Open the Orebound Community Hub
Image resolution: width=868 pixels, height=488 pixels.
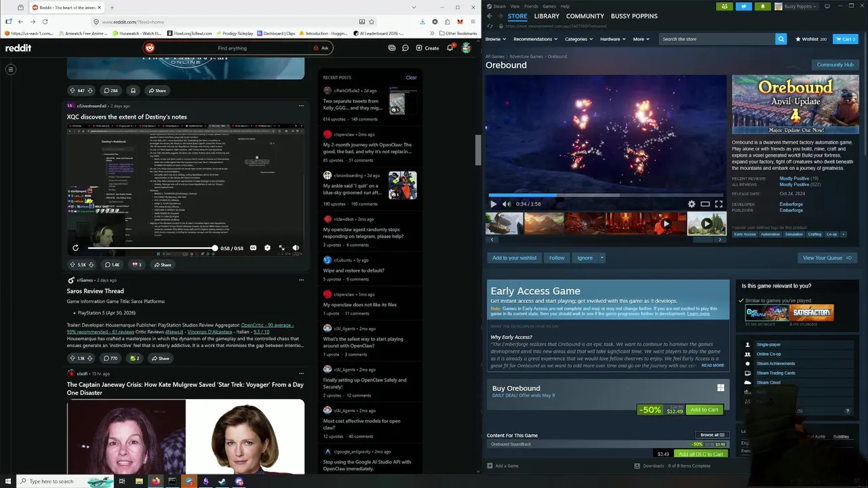pos(835,64)
